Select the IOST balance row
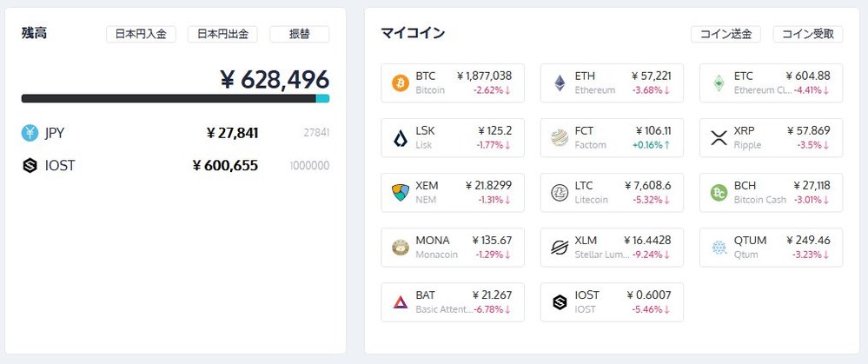Viewport: 868px width, 364px height. (175, 165)
